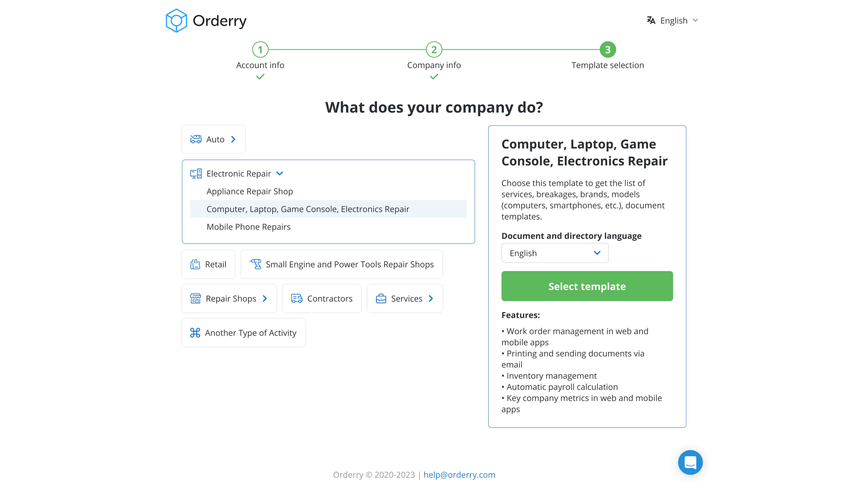Select template button for Electronics Repair
868x488 pixels.
[x=587, y=286]
